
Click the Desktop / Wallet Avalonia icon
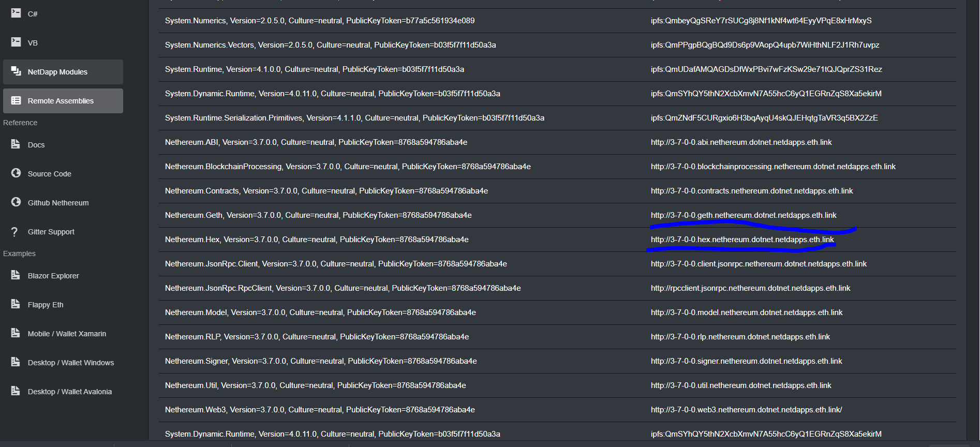click(x=16, y=391)
